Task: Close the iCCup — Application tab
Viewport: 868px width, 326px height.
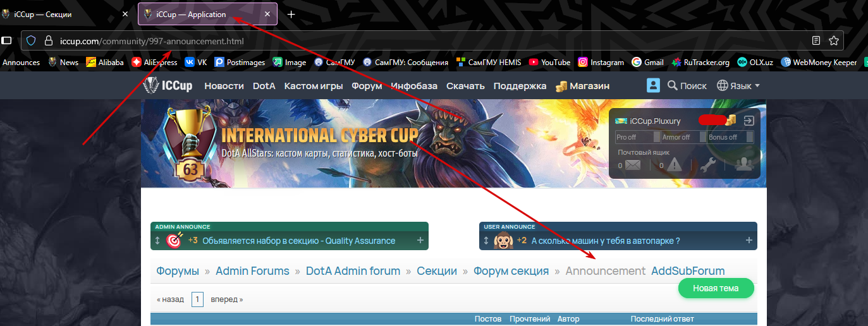Action: coord(267,14)
